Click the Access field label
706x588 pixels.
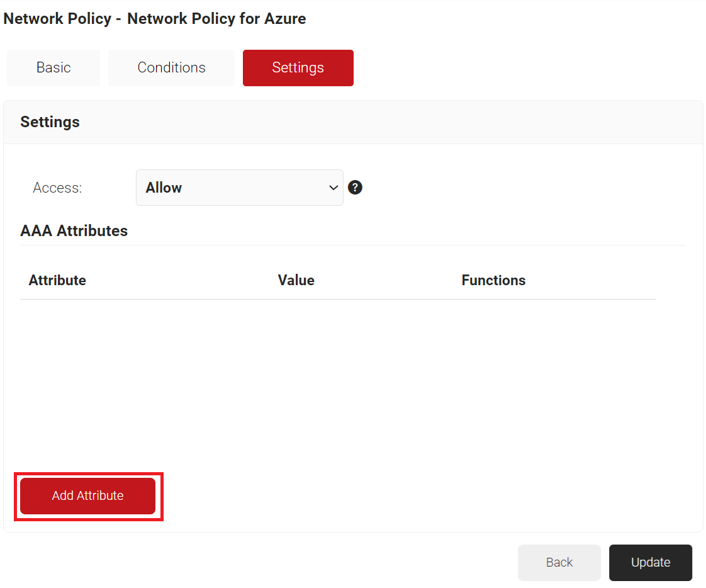point(57,188)
